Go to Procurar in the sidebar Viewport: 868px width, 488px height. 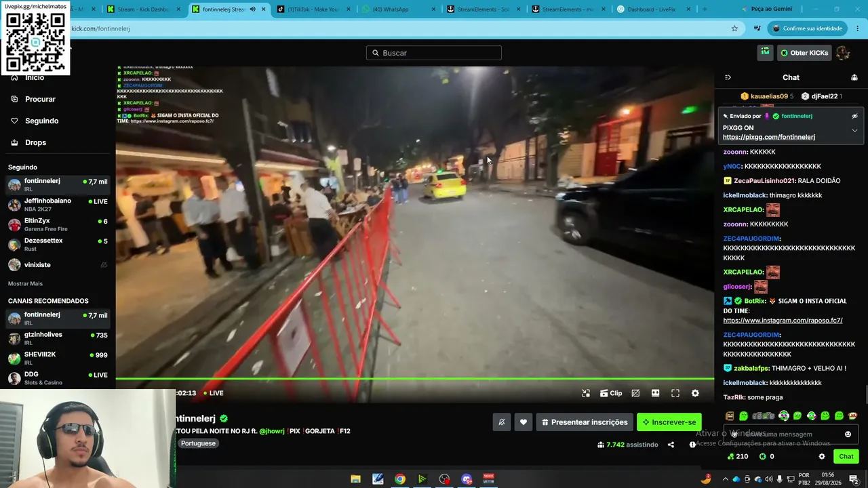pos(41,99)
